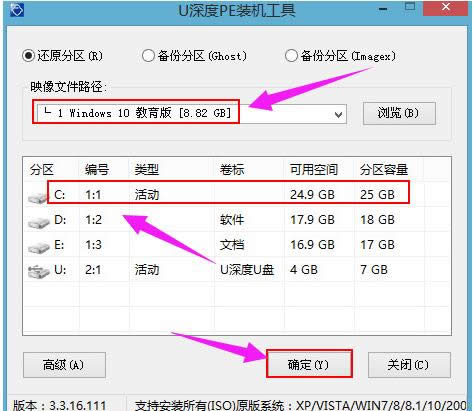The image size is (473, 411).
Task: Sort by the 编号 column header
Action: [97, 170]
